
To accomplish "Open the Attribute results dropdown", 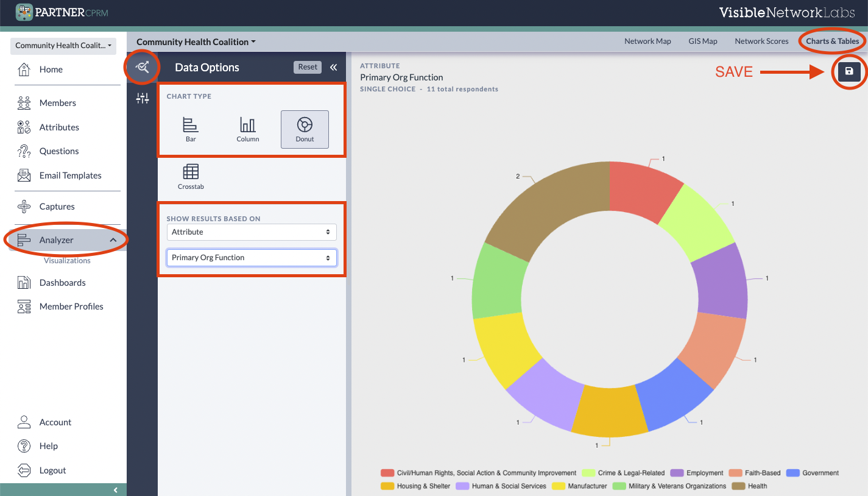I will point(251,232).
